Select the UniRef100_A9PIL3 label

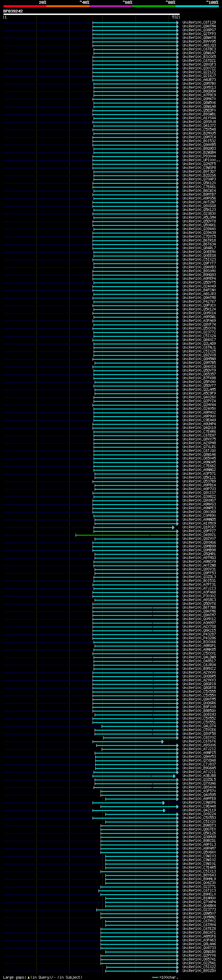(199, 844)
